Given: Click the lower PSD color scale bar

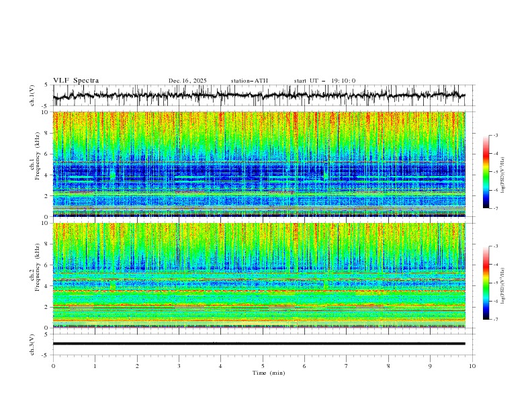Looking at the screenshot, I should [486, 283].
